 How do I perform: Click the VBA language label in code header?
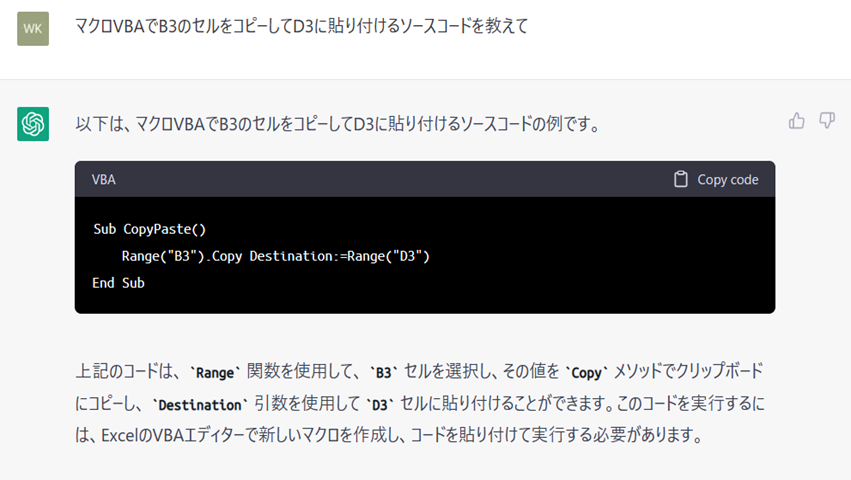click(104, 180)
